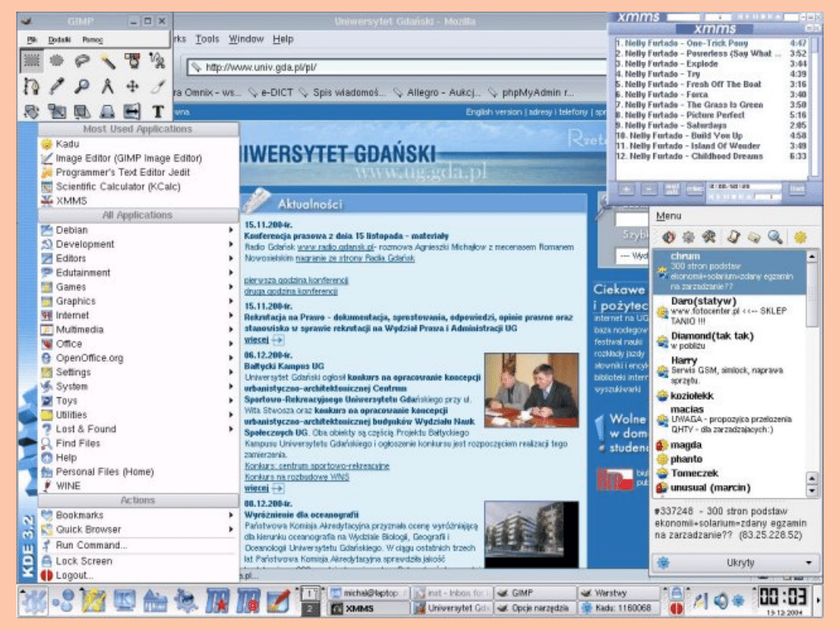
Task: Select the Explode track in XMMS playlist
Action: pyautogui.click(x=712, y=64)
